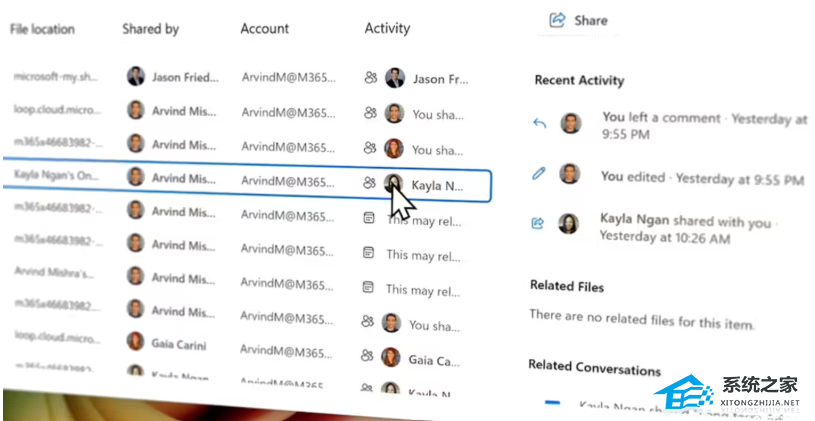Click This may rel... in Arvind Mishra's... row
The width and height of the screenshot is (815, 421).
[423, 291]
